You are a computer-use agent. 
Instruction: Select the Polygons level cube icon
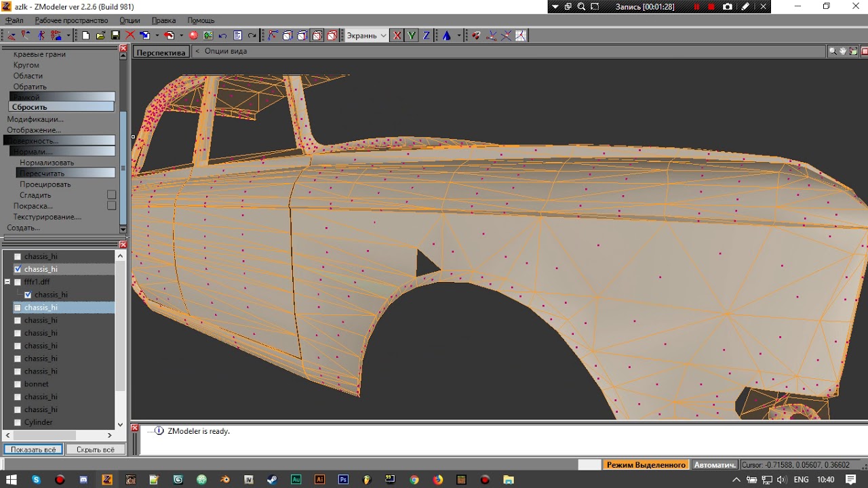click(317, 35)
